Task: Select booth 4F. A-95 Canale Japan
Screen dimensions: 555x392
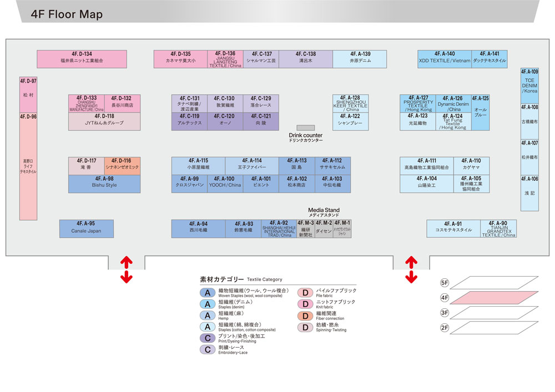Action: [x=87, y=228]
